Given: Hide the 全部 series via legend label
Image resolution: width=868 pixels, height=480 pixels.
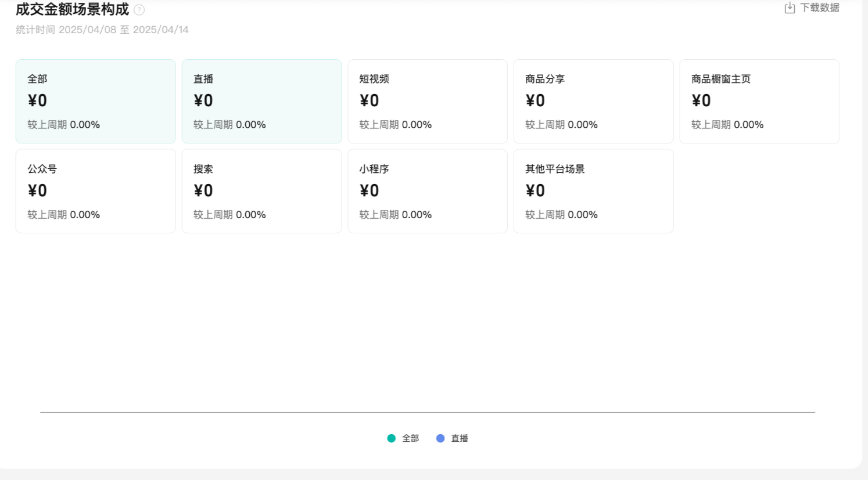Looking at the screenshot, I should point(410,438).
